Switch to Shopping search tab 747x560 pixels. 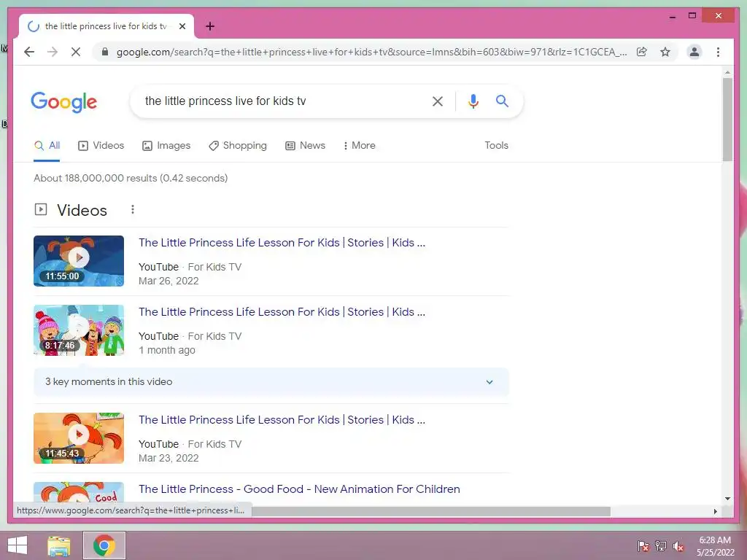pyautogui.click(x=238, y=146)
